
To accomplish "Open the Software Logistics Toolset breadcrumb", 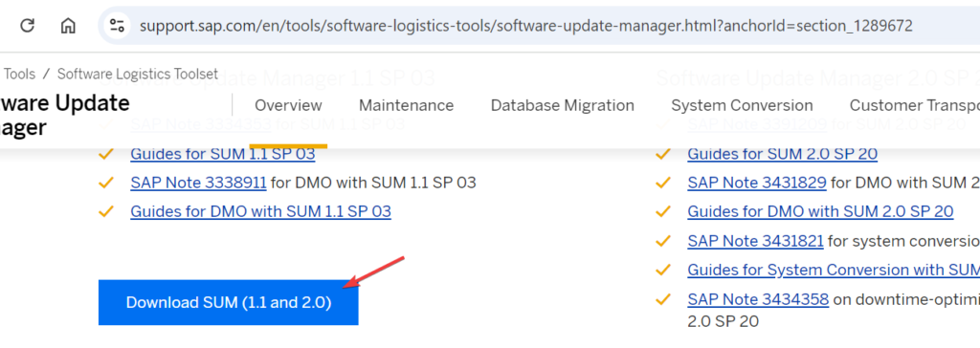I will click(138, 74).
